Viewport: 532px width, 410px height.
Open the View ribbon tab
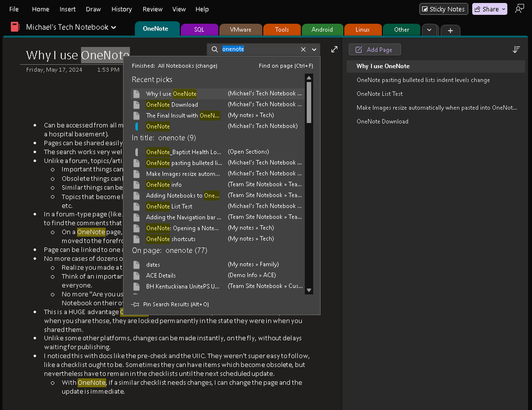coord(179,9)
